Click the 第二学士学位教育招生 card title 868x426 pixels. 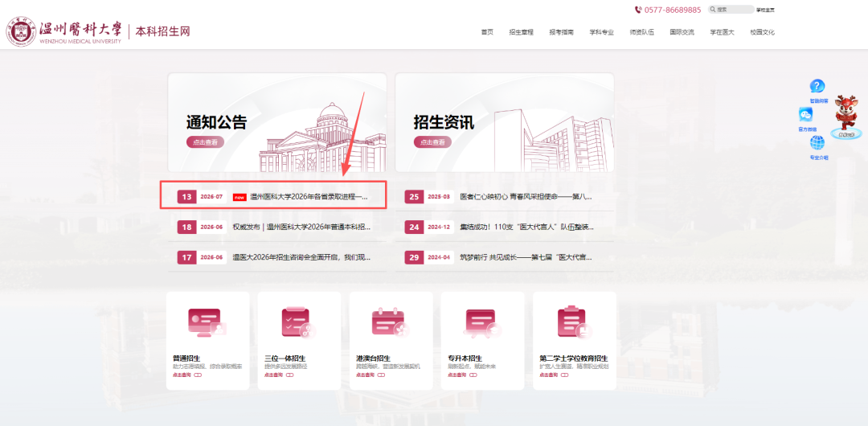(574, 358)
